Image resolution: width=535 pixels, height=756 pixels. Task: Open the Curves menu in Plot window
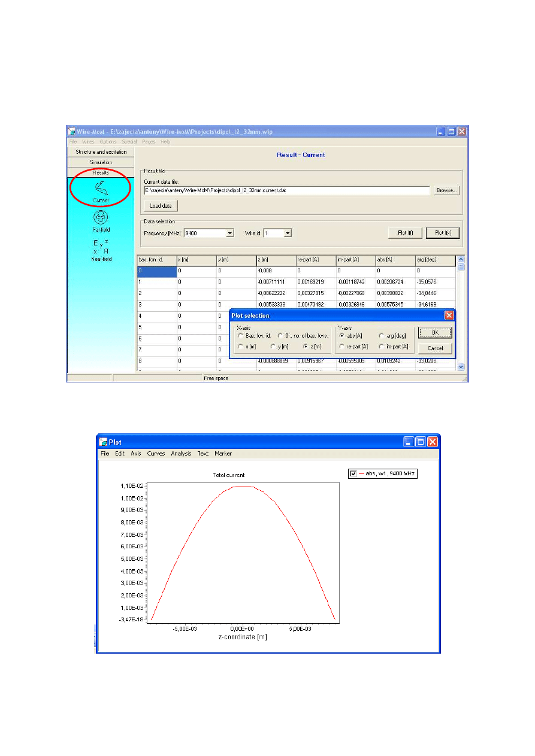(x=156, y=454)
